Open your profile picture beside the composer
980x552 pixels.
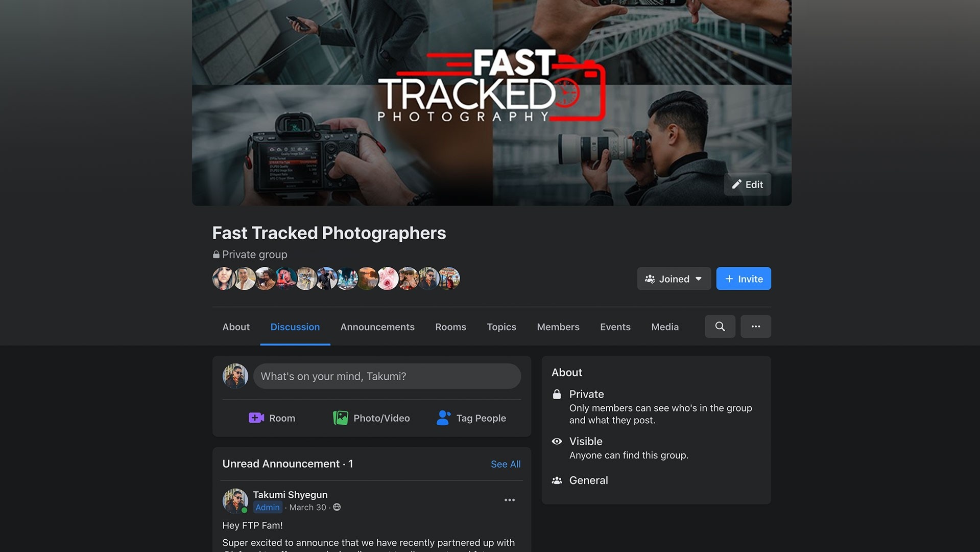235,376
